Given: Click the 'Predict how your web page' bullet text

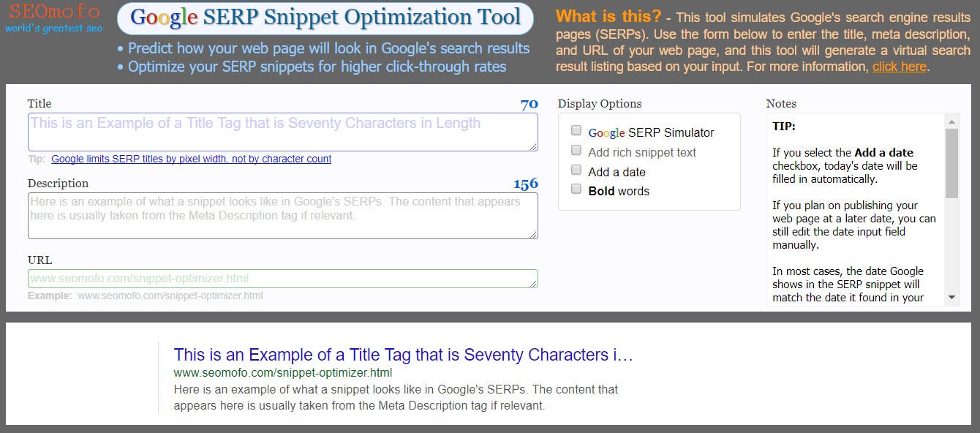Looking at the screenshot, I should point(329,49).
